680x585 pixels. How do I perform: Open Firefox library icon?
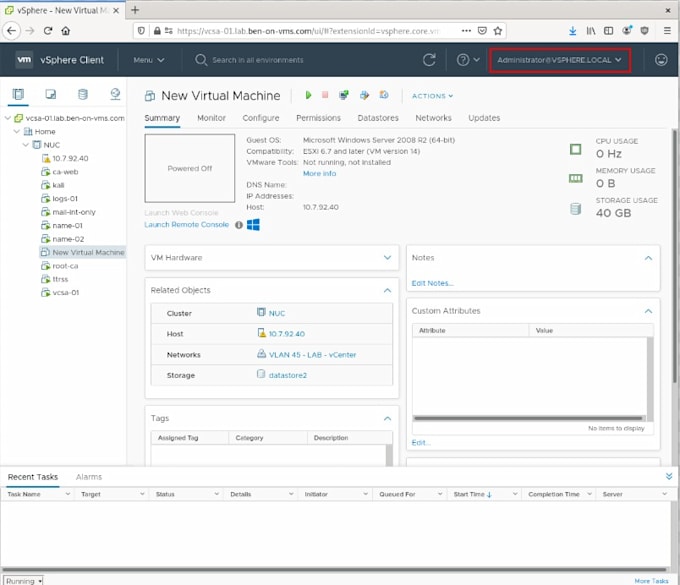(591, 31)
